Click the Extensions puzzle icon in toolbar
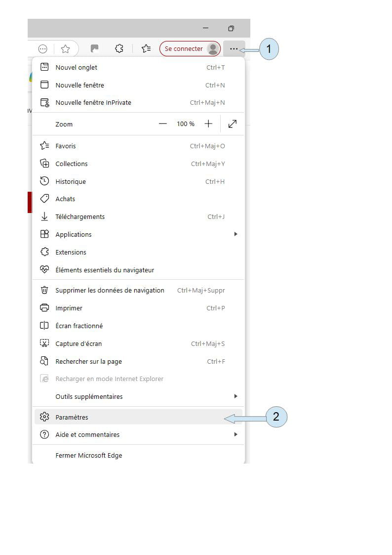Screen dimensions: 392x555 pyautogui.click(x=119, y=48)
